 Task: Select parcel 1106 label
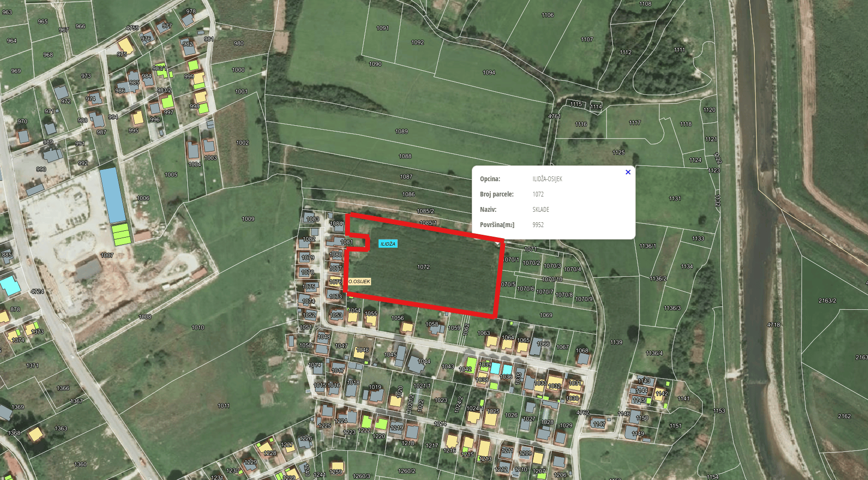[548, 15]
